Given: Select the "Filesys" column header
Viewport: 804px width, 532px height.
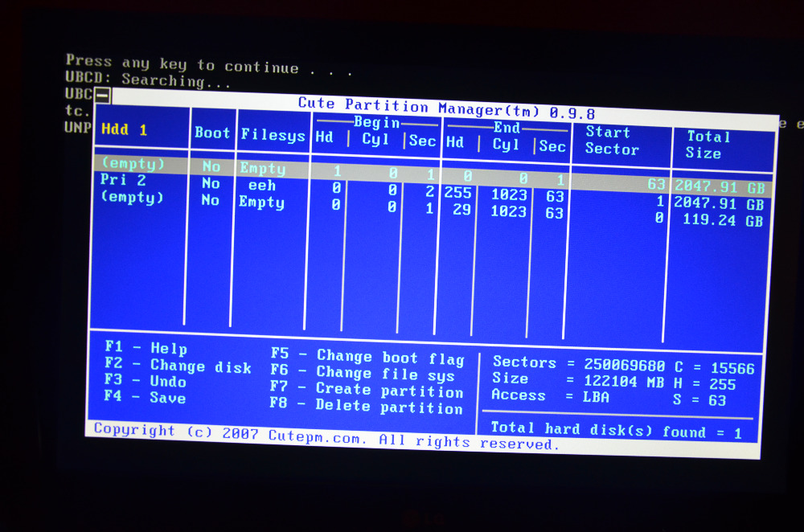Looking at the screenshot, I should click(x=273, y=135).
